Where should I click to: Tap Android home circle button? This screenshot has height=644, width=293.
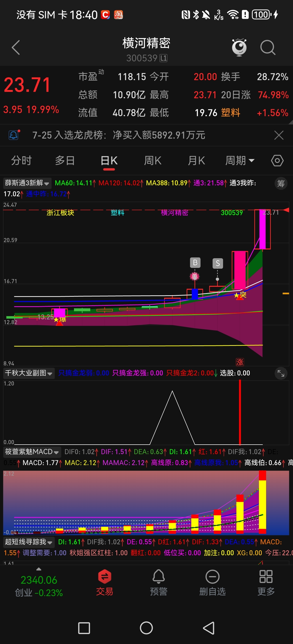(146, 628)
